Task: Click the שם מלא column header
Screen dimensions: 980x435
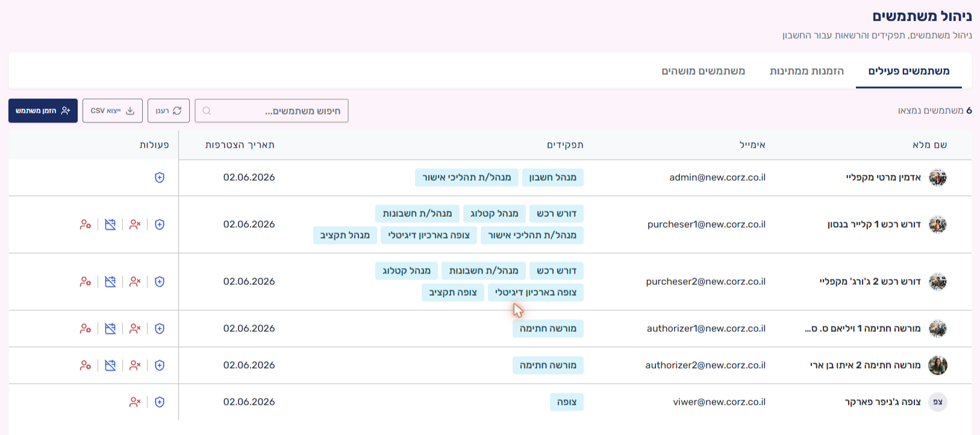Action: (930, 145)
